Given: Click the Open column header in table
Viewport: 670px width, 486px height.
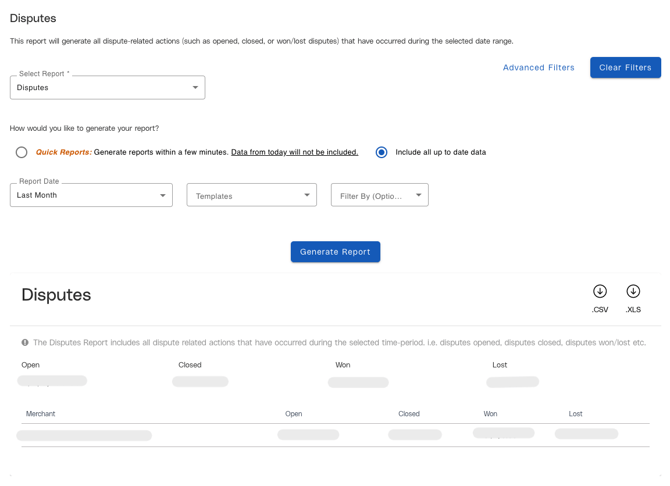Looking at the screenshot, I should [293, 414].
